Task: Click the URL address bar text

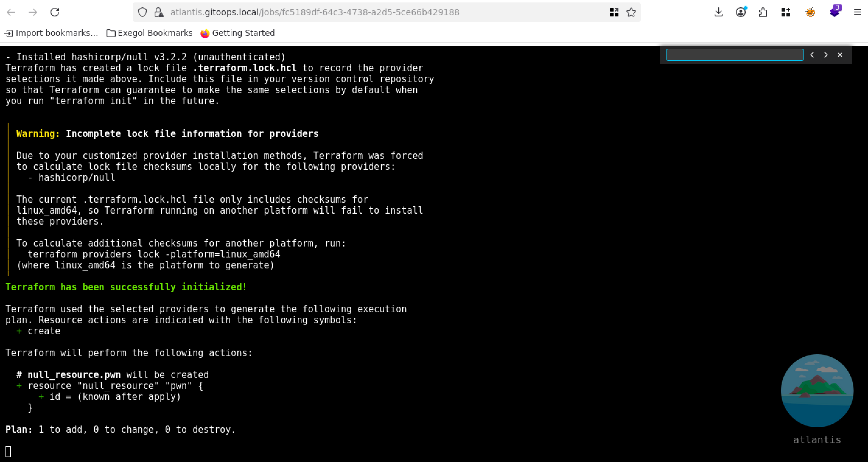Action: [x=315, y=12]
